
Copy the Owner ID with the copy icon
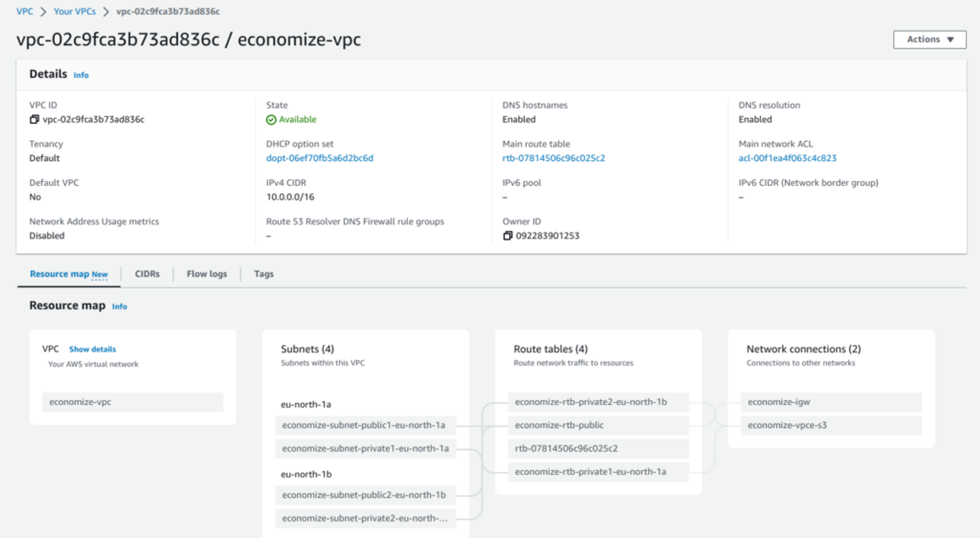tap(507, 236)
